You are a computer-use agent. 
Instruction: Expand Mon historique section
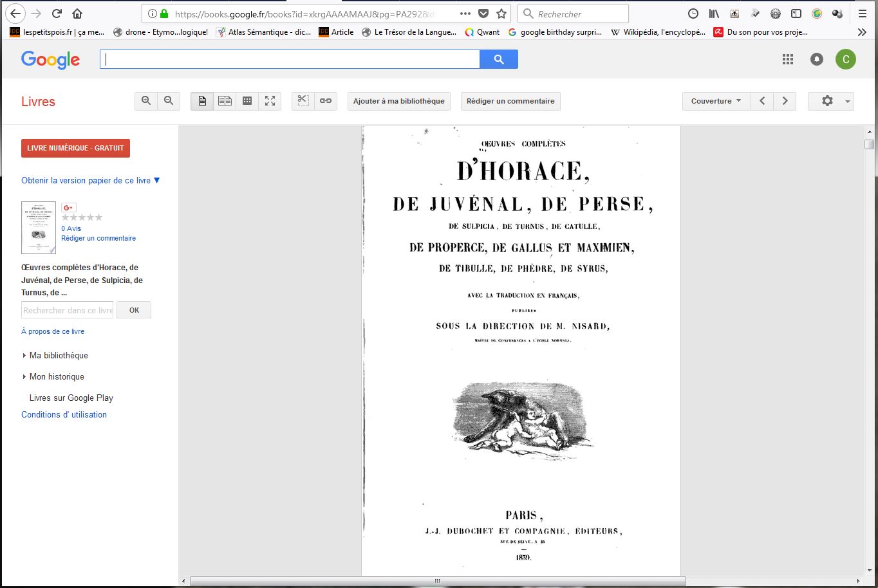pos(56,376)
